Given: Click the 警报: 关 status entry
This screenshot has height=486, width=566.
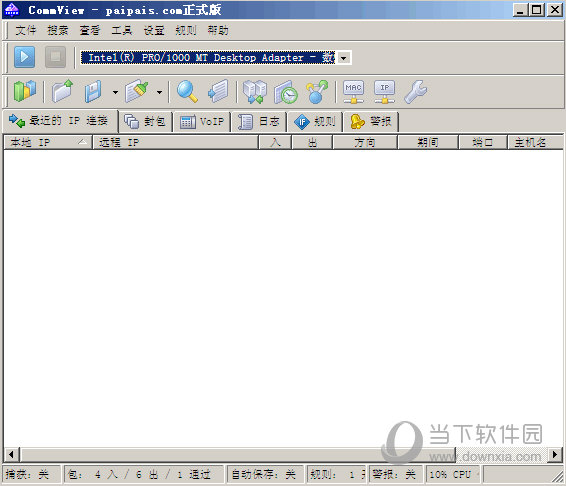Looking at the screenshot, I should click(x=396, y=474).
